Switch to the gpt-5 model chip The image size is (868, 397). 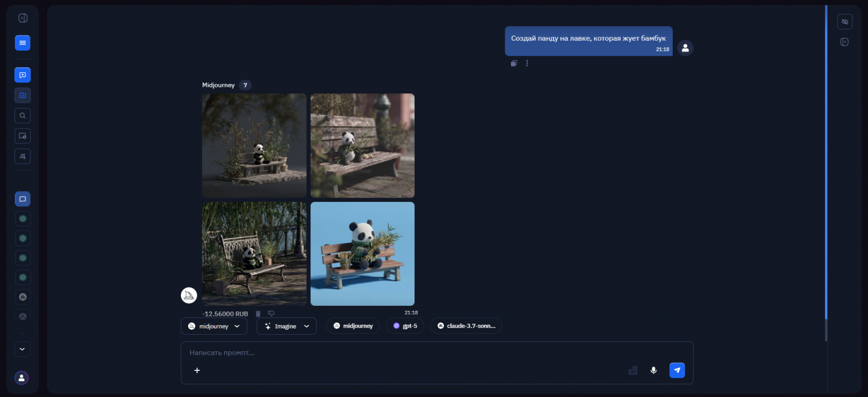(408, 326)
